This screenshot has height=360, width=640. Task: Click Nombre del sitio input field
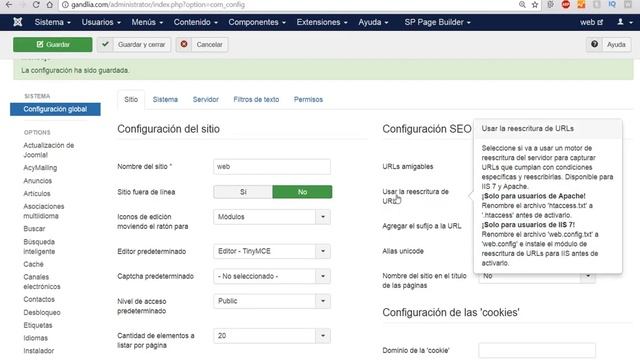point(272,167)
